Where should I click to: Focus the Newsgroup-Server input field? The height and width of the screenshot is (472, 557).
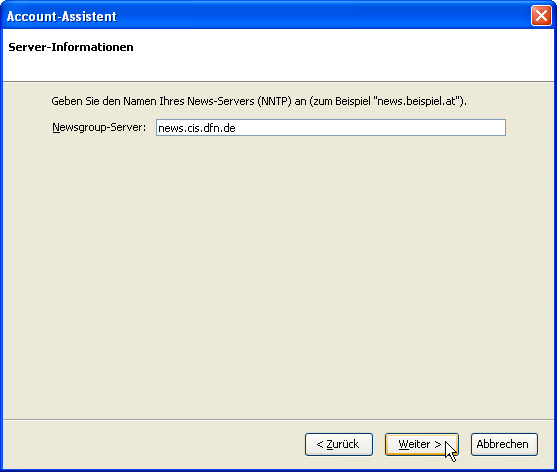[331, 128]
